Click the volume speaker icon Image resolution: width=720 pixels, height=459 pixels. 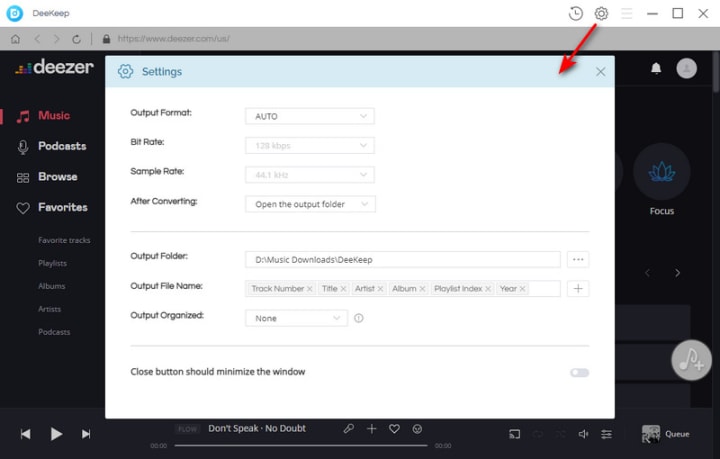583,434
